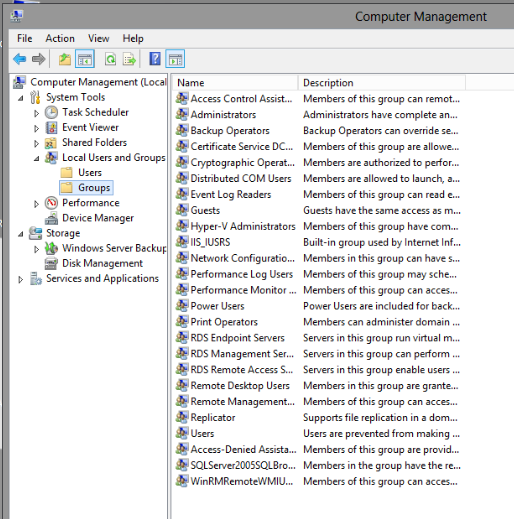Image resolution: width=514 pixels, height=519 pixels.
Task: Expand the Task Scheduler node arrow
Action: [x=36, y=113]
